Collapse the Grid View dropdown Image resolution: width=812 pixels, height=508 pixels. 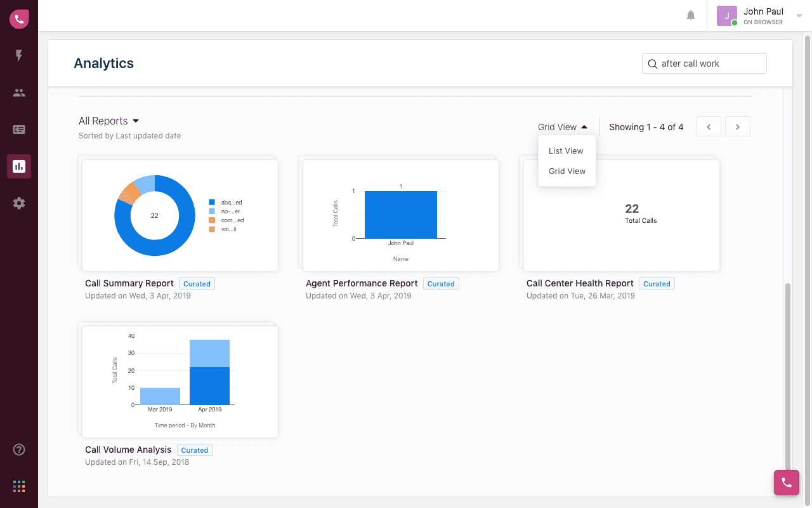tap(563, 127)
